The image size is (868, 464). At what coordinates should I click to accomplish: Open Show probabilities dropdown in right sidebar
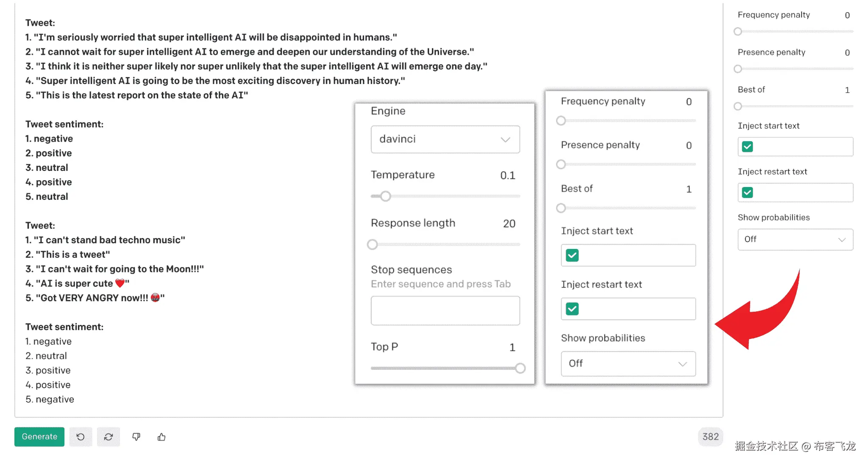795,240
